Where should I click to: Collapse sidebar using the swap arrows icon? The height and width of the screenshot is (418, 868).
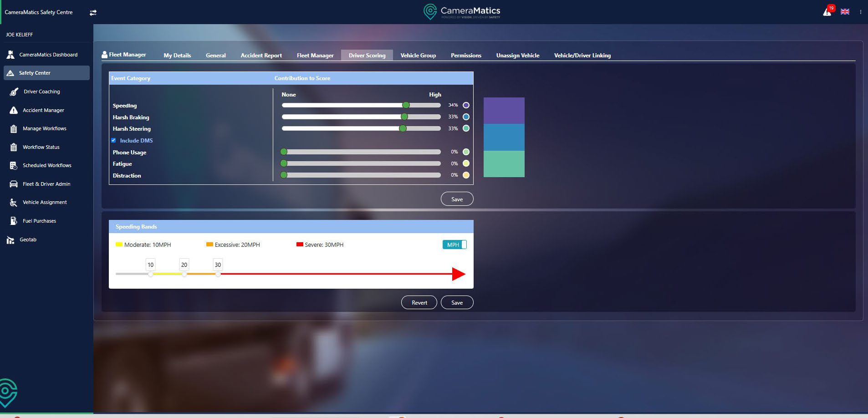coord(93,13)
